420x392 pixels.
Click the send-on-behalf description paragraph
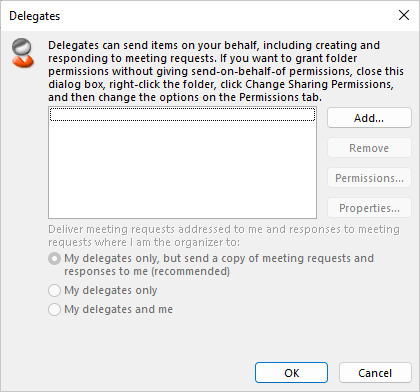(x=226, y=71)
